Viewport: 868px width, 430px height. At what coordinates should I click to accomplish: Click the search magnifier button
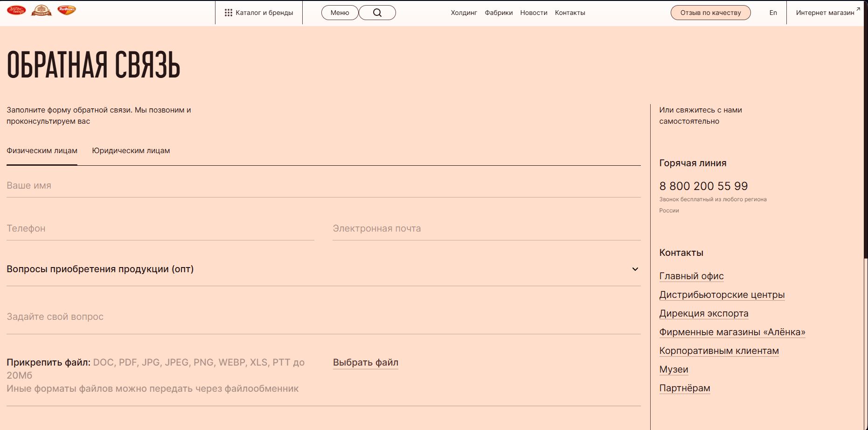click(377, 13)
